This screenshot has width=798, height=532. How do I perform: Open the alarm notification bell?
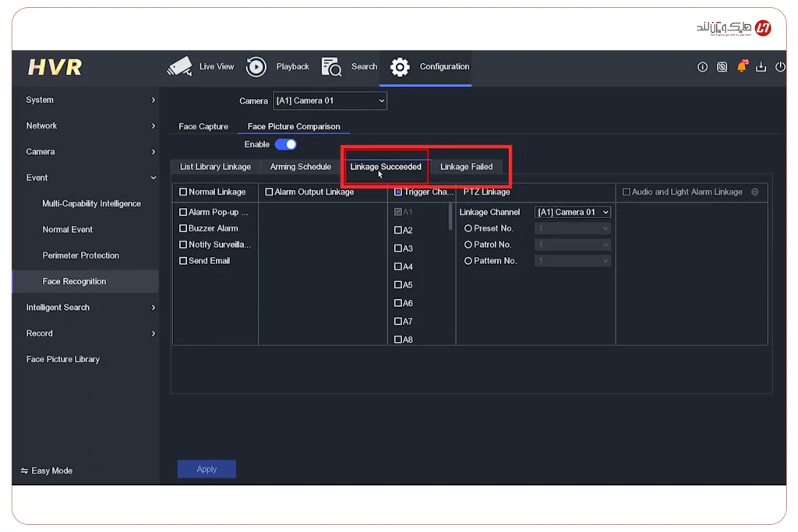[x=741, y=67]
